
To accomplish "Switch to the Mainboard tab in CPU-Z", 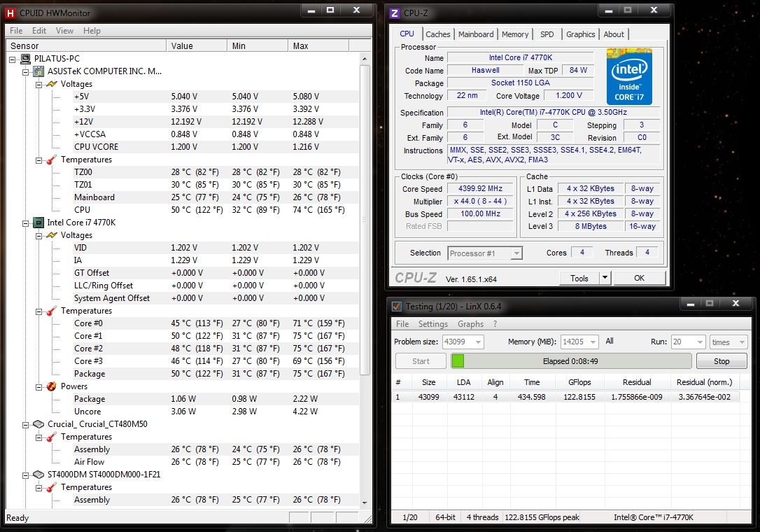I will (476, 34).
